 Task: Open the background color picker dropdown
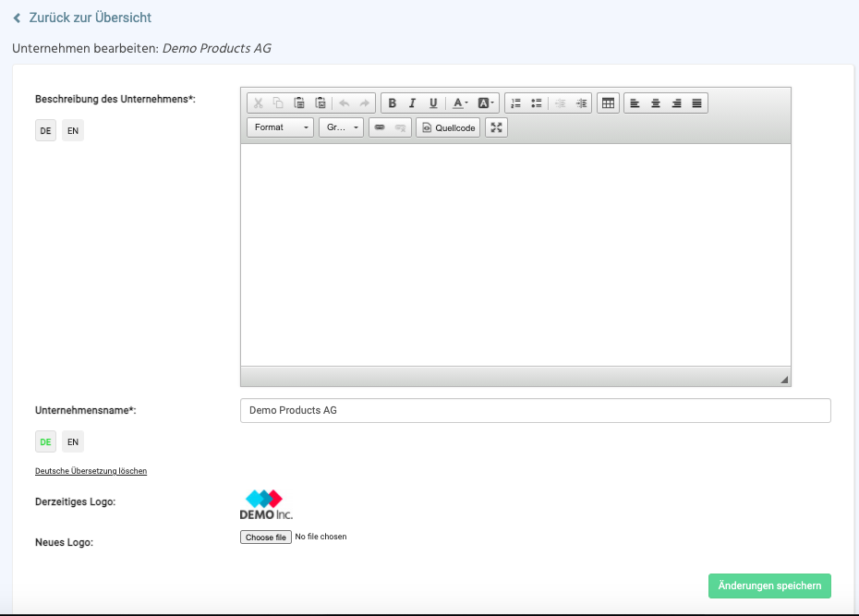coord(487,103)
